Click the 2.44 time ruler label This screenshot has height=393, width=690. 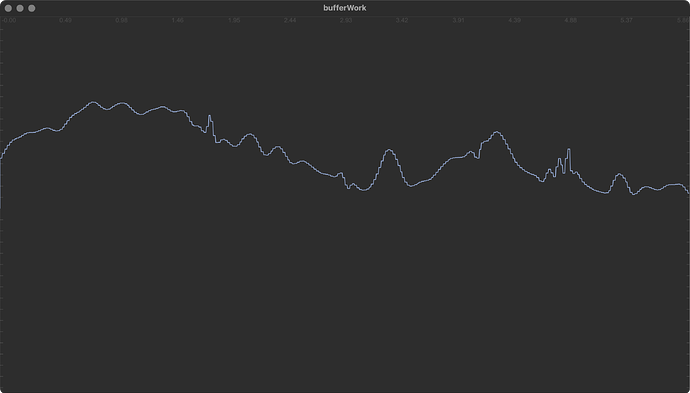click(x=290, y=21)
